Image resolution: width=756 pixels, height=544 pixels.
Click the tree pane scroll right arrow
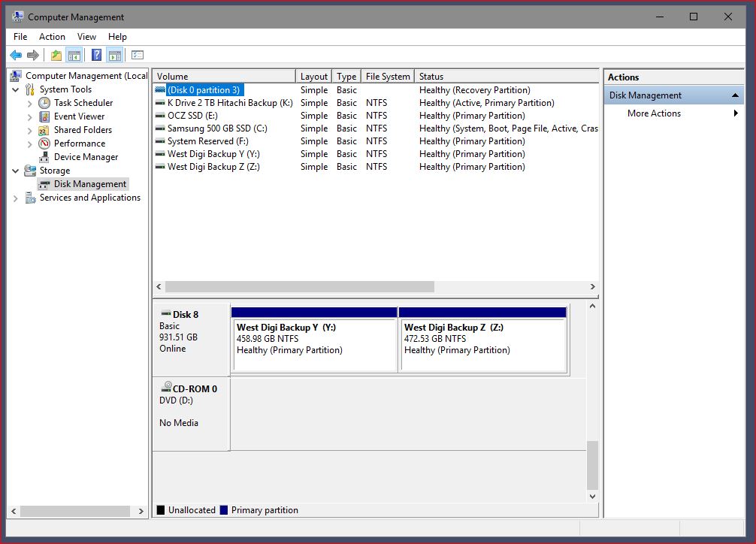141,511
